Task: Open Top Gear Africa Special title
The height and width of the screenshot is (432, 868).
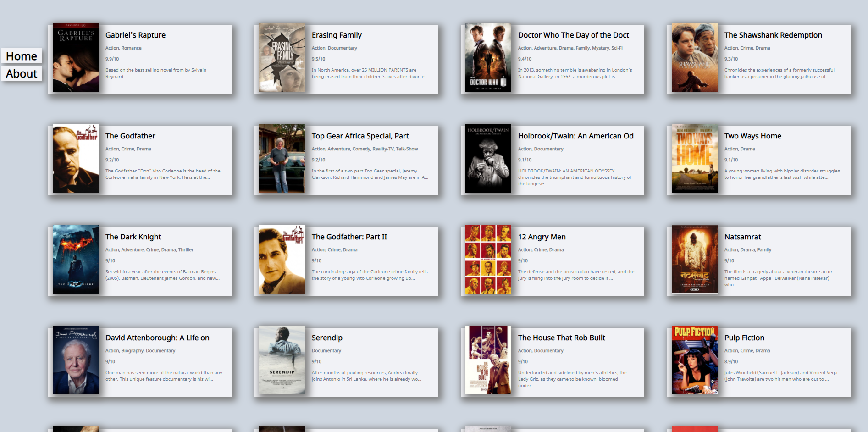Action: click(360, 136)
